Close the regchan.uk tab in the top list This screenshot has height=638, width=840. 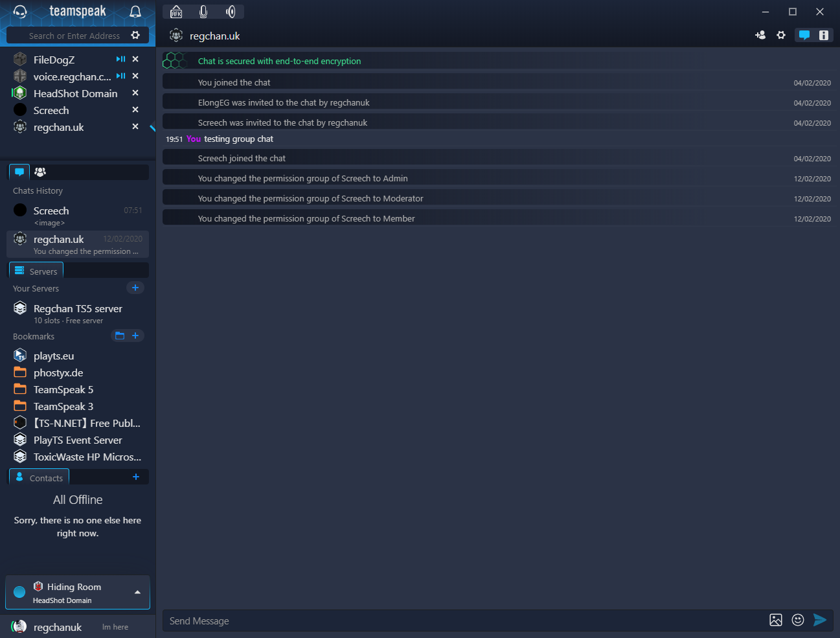coord(135,126)
